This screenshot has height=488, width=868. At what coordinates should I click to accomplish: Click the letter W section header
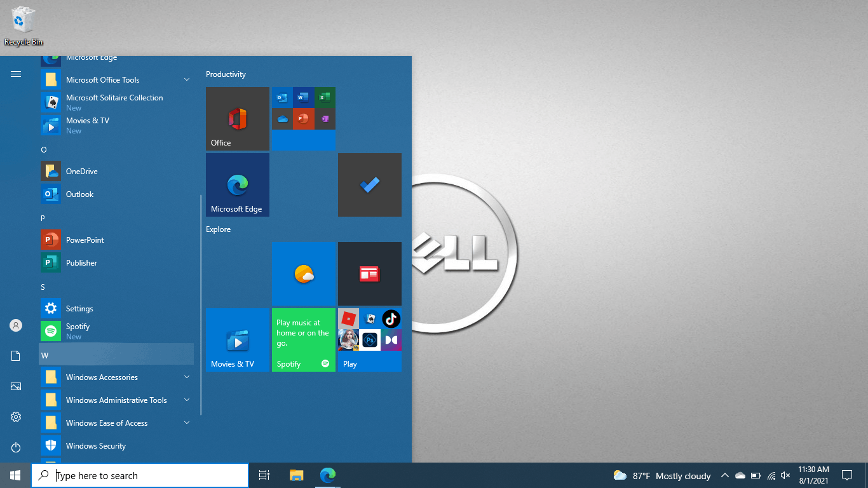[116, 355]
